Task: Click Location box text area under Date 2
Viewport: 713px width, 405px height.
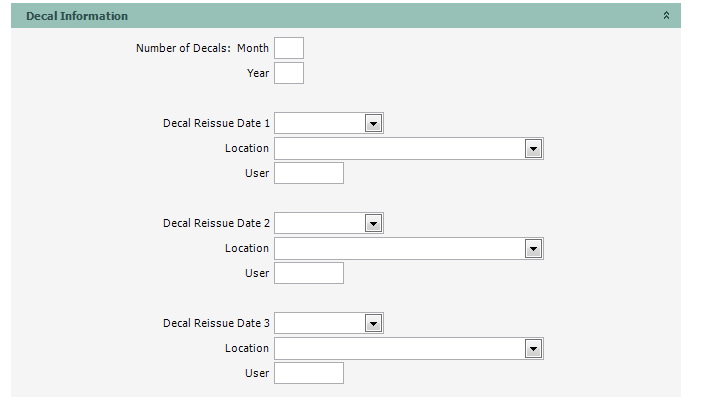Action: (400, 249)
